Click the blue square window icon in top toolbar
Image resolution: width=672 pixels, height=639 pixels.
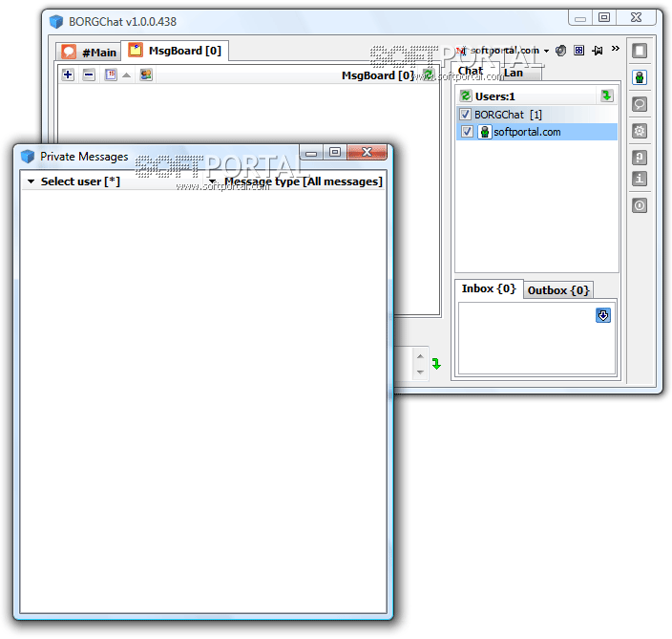point(579,51)
